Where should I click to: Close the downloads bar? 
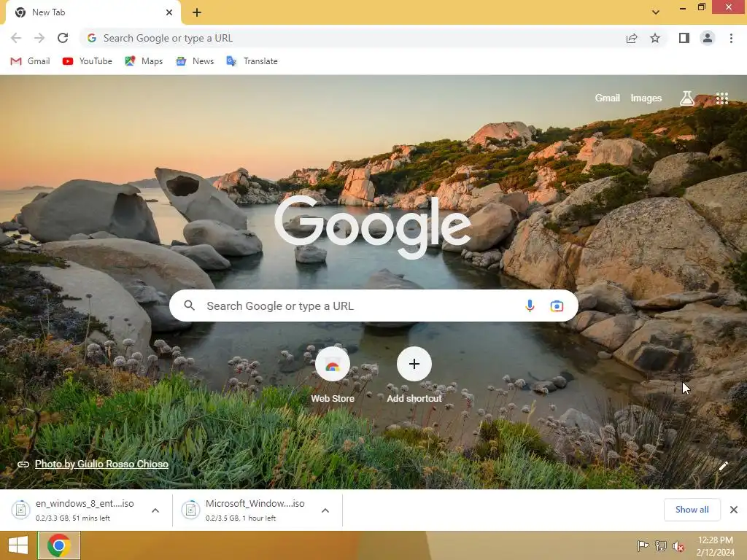[734, 510]
